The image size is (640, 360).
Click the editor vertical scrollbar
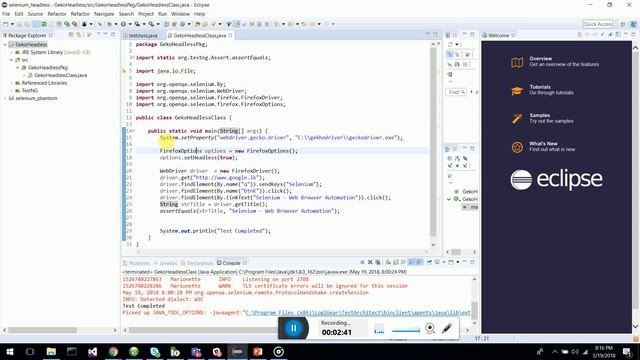[x=433, y=143]
